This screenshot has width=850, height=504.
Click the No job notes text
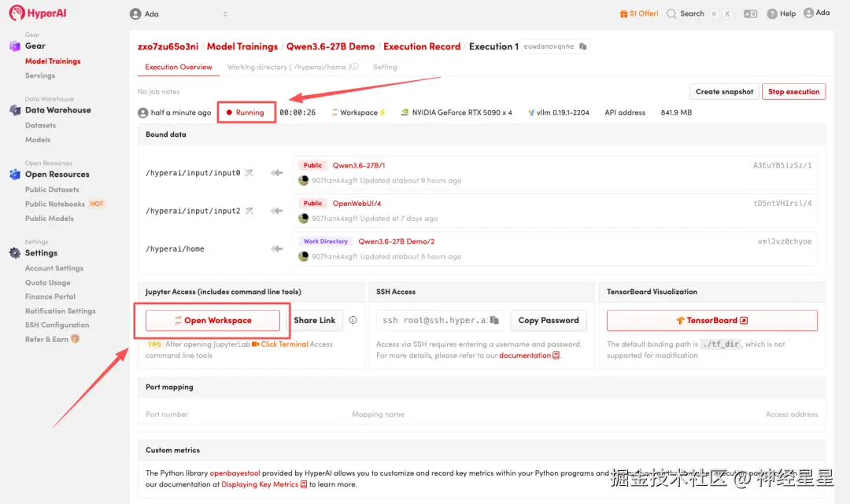pos(159,91)
